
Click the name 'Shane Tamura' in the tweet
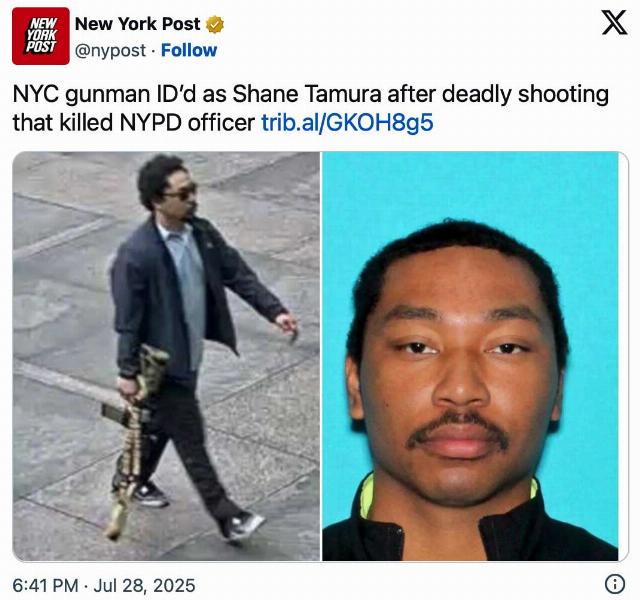point(307,94)
